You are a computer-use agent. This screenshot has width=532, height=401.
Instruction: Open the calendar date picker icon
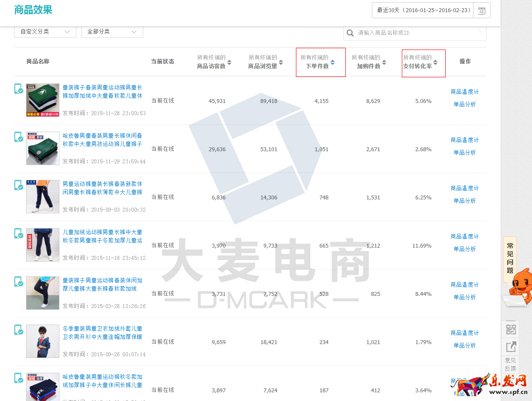(482, 10)
